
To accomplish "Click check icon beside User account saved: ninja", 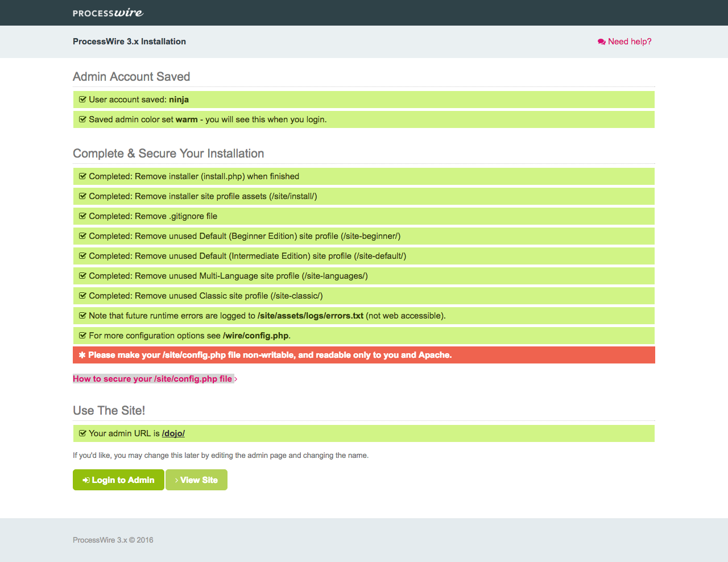I will (82, 100).
